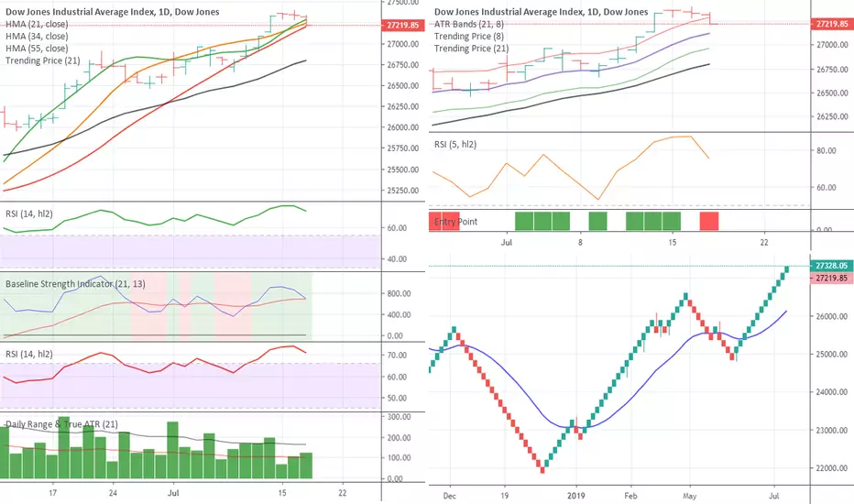This screenshot has height=504, width=854.
Task: Click the 2019 label on Renko time axis
Action: (575, 496)
